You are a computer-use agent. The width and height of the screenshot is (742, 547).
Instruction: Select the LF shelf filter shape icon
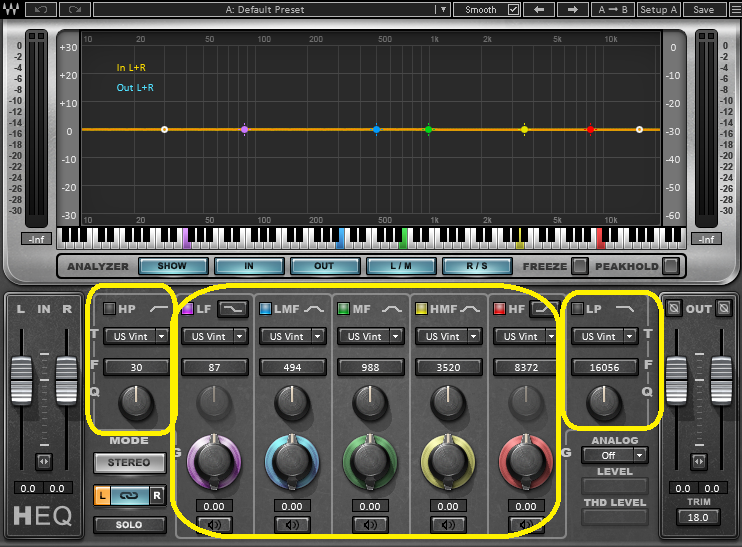coord(234,309)
